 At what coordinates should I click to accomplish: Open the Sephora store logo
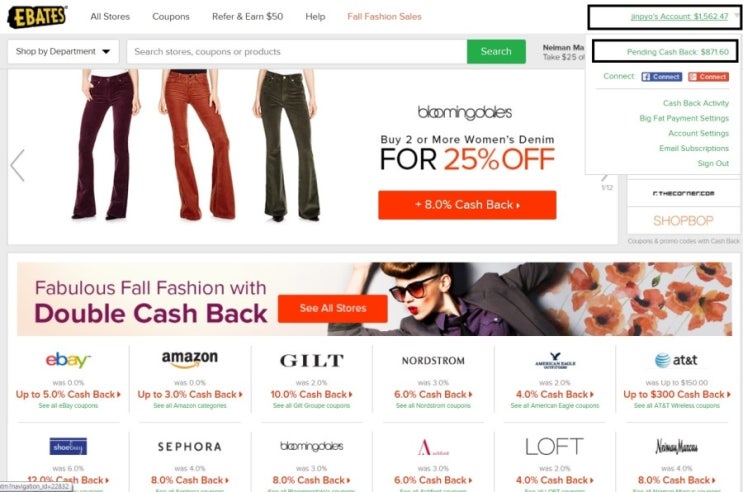(x=190, y=446)
